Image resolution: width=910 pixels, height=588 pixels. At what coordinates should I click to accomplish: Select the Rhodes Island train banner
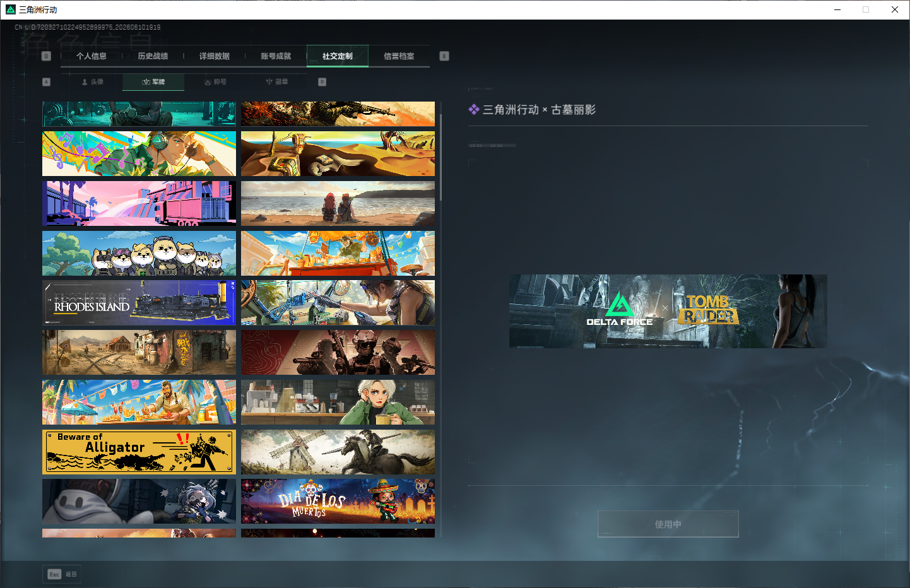tap(139, 303)
